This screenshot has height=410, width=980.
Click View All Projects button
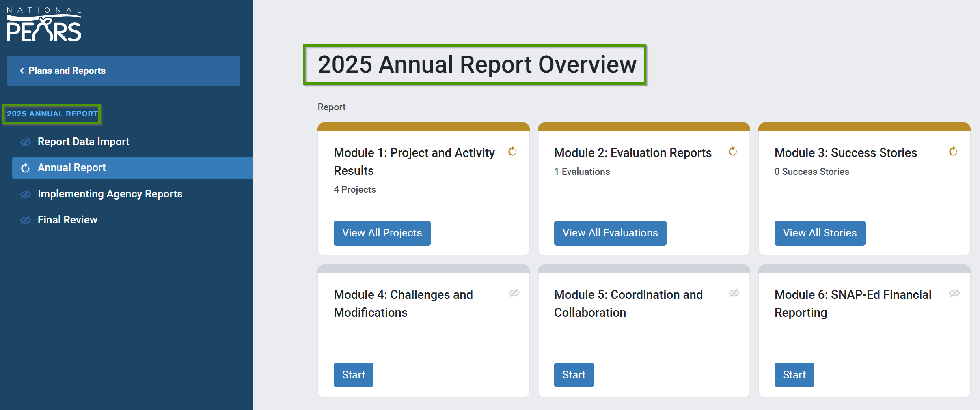tap(382, 233)
